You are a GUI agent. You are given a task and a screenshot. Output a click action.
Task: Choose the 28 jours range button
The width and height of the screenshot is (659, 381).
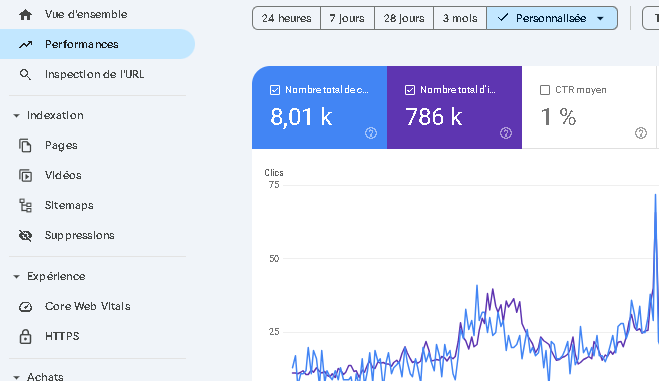tap(404, 18)
